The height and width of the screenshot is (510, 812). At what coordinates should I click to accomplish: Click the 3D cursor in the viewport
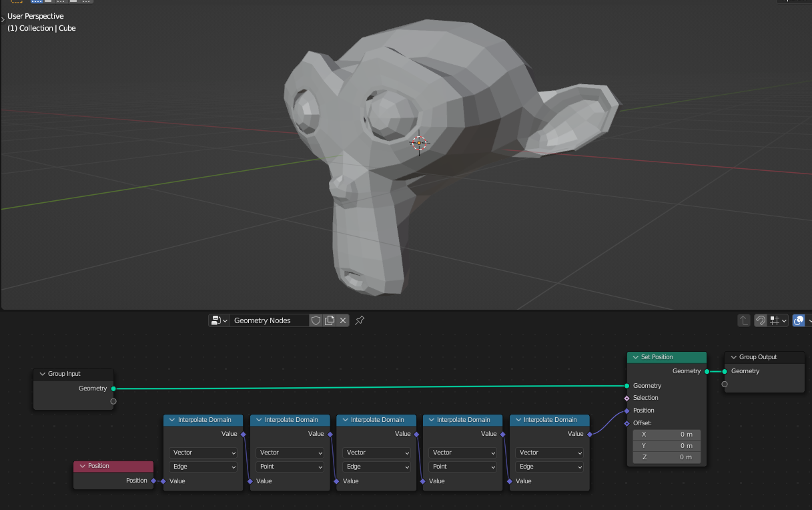coord(419,142)
